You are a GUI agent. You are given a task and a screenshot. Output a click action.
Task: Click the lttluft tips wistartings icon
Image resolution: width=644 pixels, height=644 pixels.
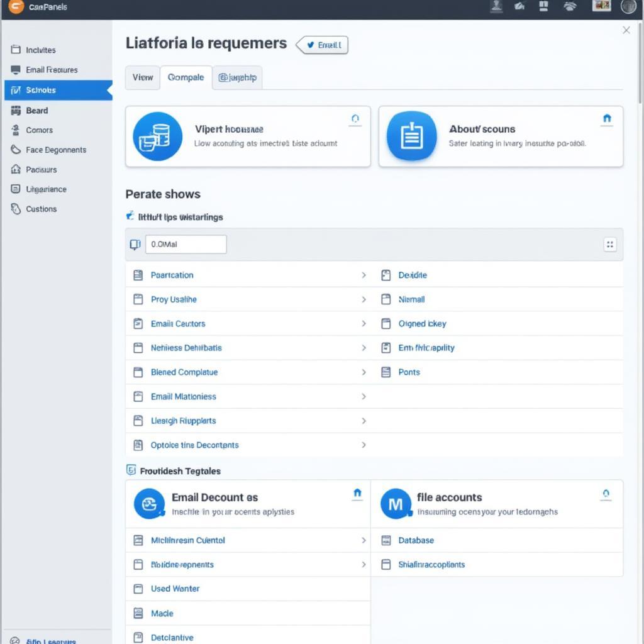pyautogui.click(x=130, y=215)
